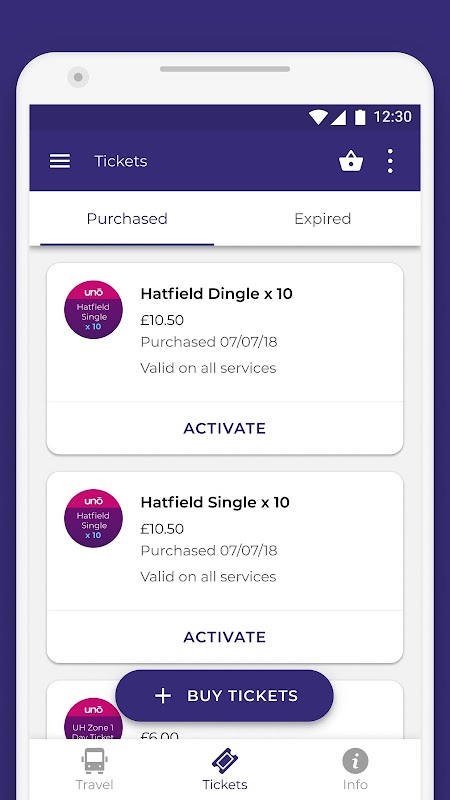Open the hamburger navigation menu
Image resolution: width=450 pixels, height=800 pixels.
(60, 161)
